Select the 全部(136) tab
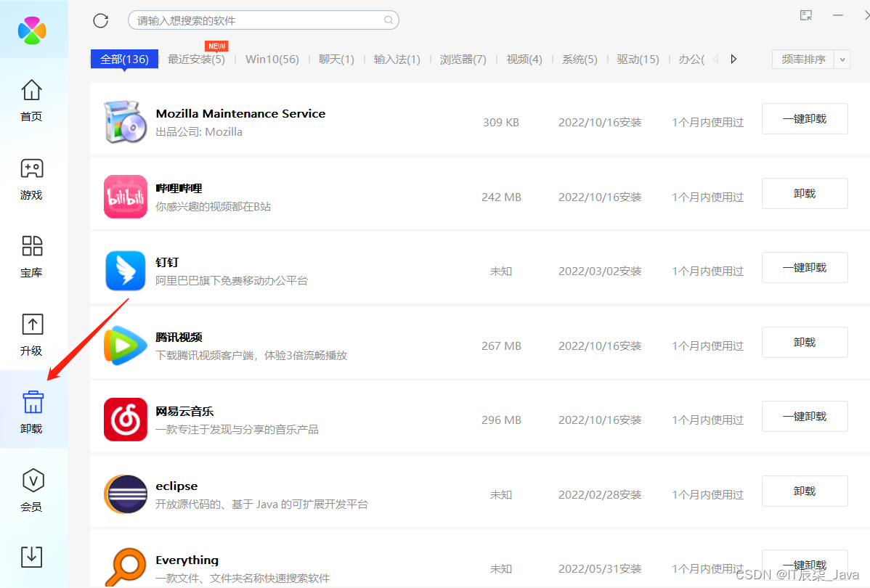The image size is (870, 588). pos(124,60)
